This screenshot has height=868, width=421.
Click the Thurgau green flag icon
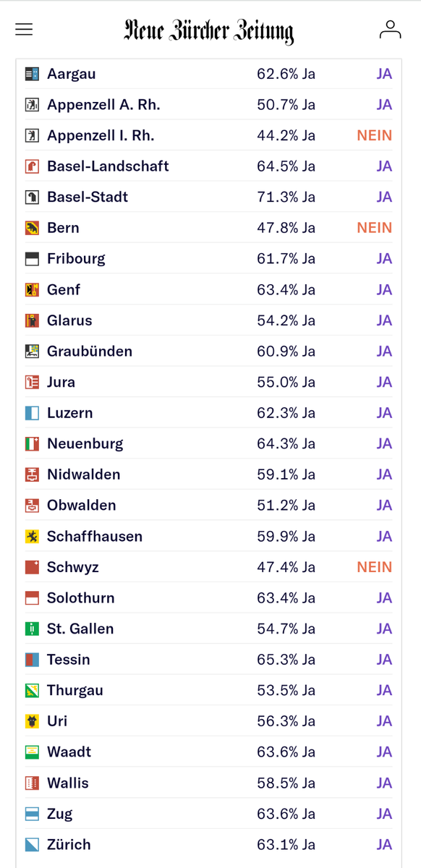pos(32,691)
